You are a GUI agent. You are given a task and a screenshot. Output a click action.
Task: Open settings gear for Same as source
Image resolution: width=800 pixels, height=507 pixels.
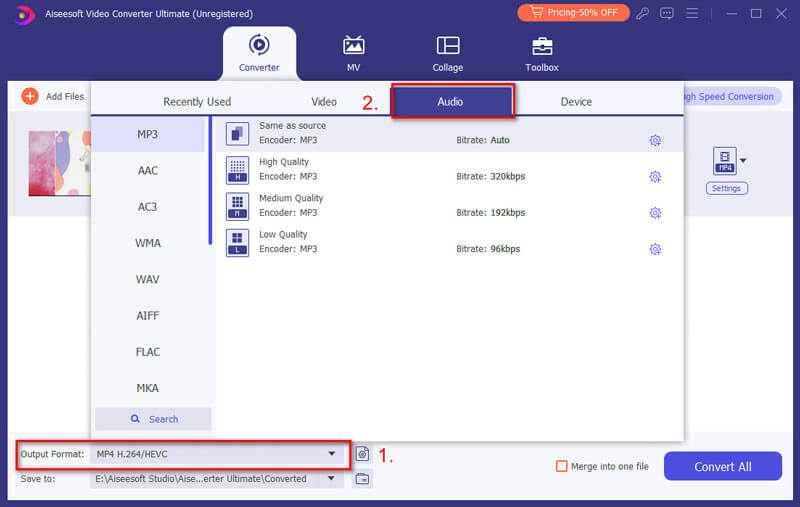point(655,141)
